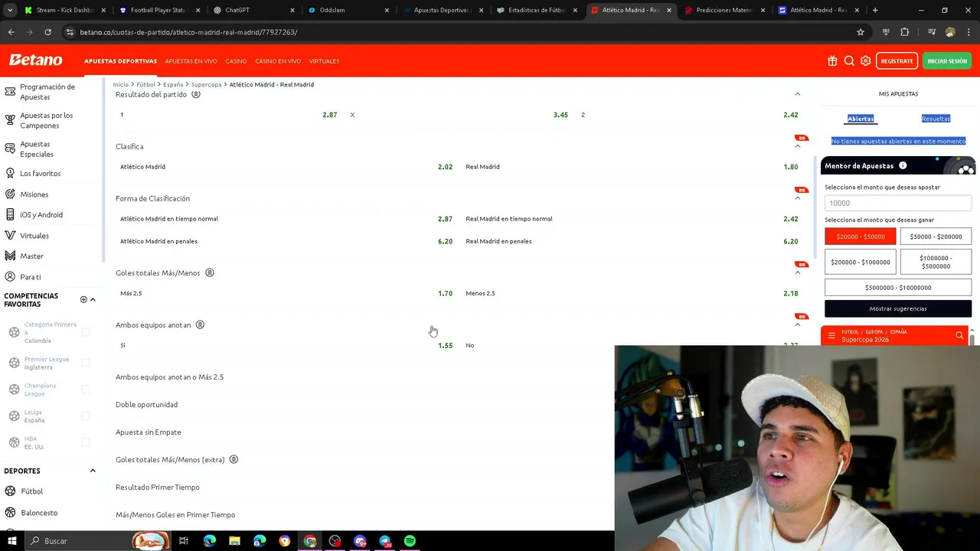Collapse the Deportes sidebar section

pyautogui.click(x=93, y=471)
